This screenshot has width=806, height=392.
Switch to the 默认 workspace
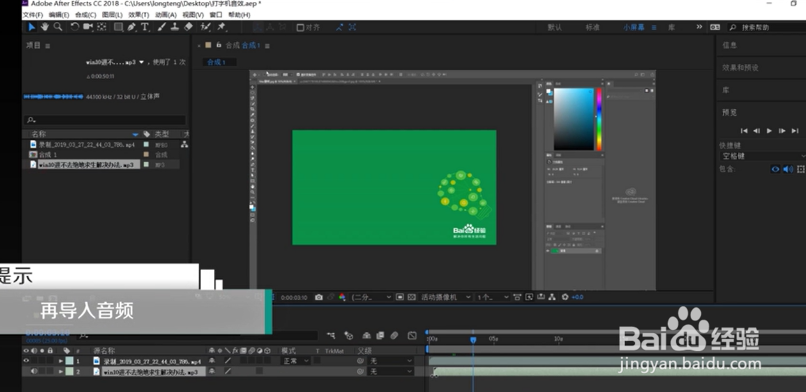555,28
